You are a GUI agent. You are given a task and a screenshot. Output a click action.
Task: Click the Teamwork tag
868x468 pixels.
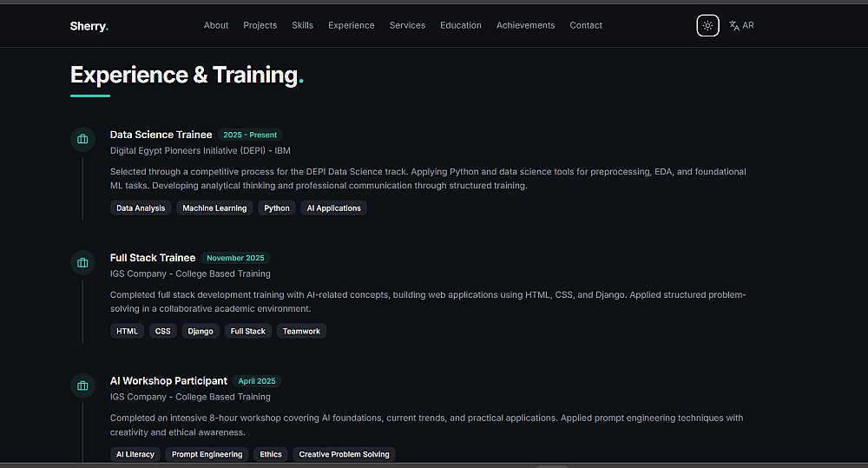301,331
